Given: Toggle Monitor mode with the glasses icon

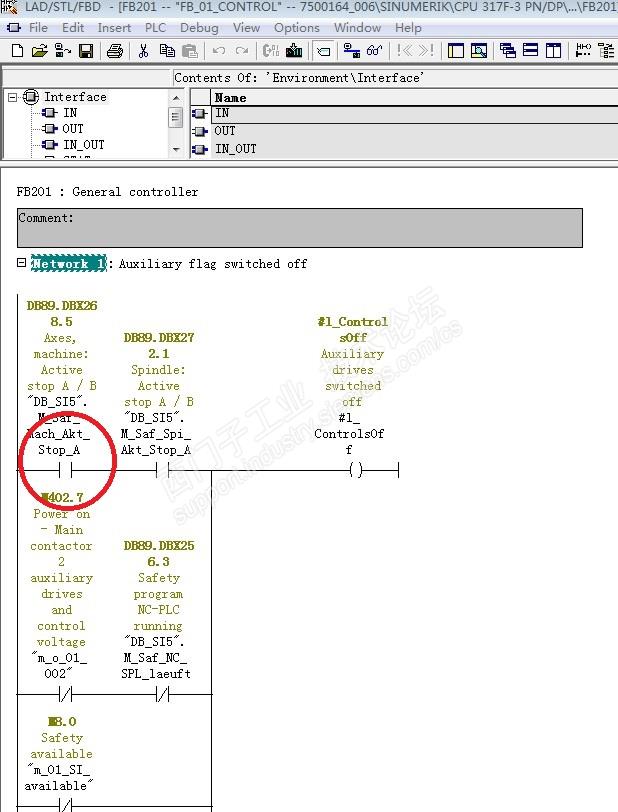Looking at the screenshot, I should 374,51.
